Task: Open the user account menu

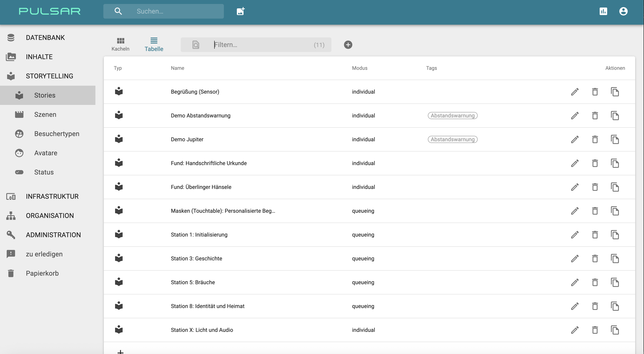Action: [x=623, y=11]
